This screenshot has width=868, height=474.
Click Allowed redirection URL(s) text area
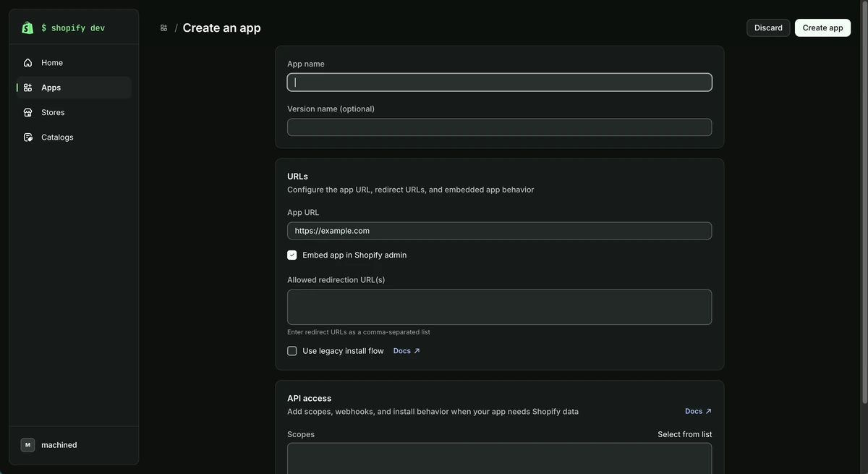499,307
